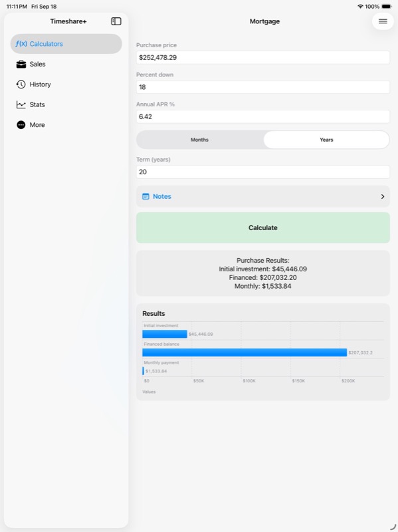This screenshot has height=532, width=398.
Task: Open the Sales sidebar item
Action: tap(66, 64)
